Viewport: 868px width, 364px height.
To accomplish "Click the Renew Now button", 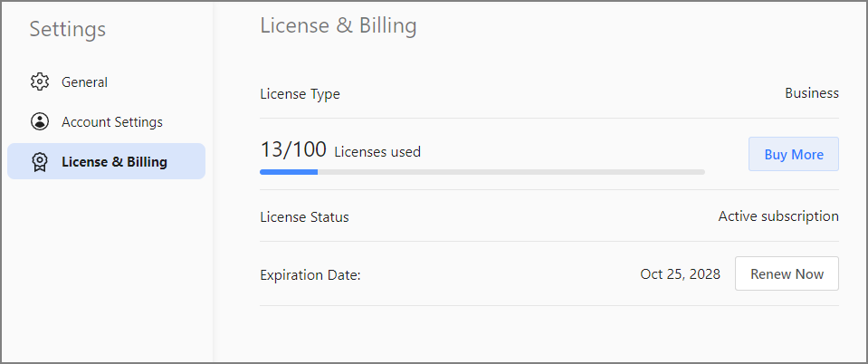I will pyautogui.click(x=787, y=273).
